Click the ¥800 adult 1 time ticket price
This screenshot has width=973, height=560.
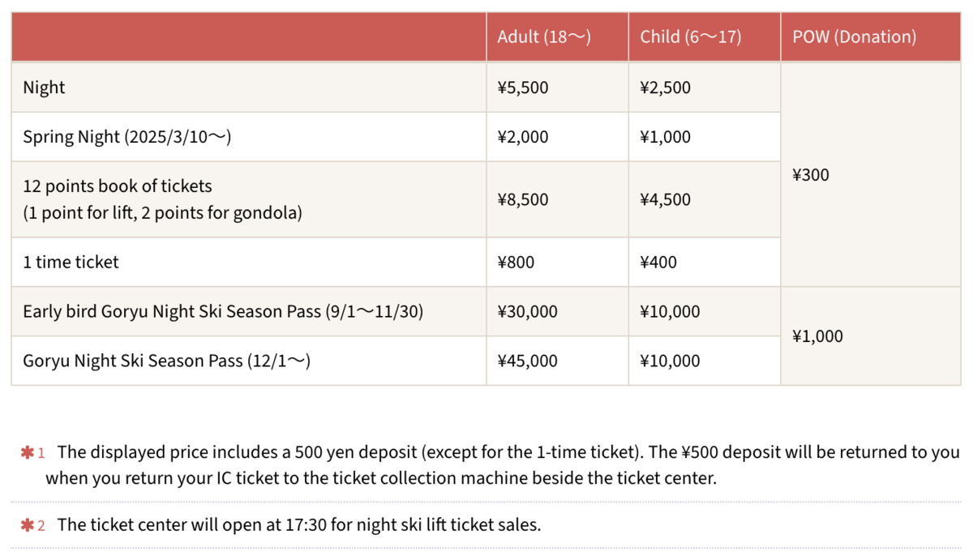[x=516, y=262]
